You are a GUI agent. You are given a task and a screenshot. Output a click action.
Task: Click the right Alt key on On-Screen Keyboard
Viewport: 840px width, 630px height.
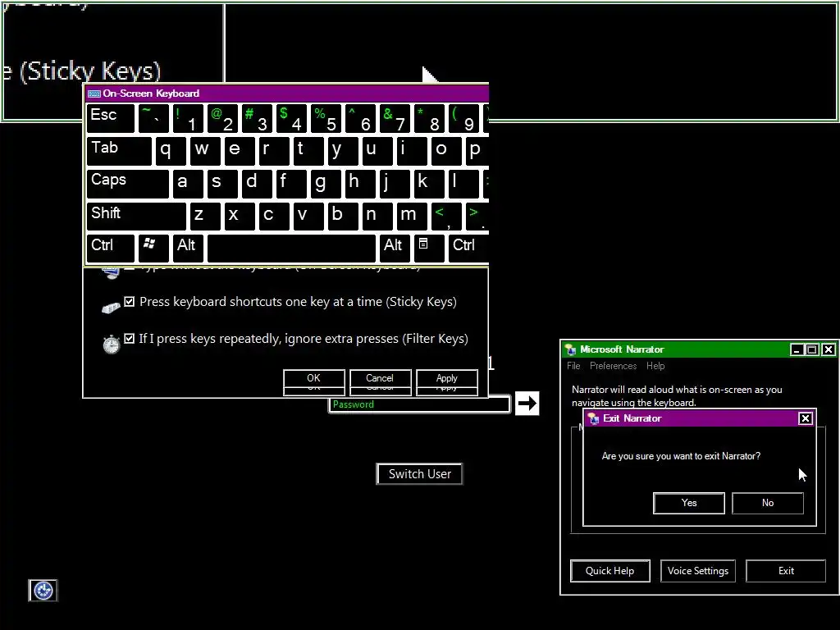click(395, 248)
